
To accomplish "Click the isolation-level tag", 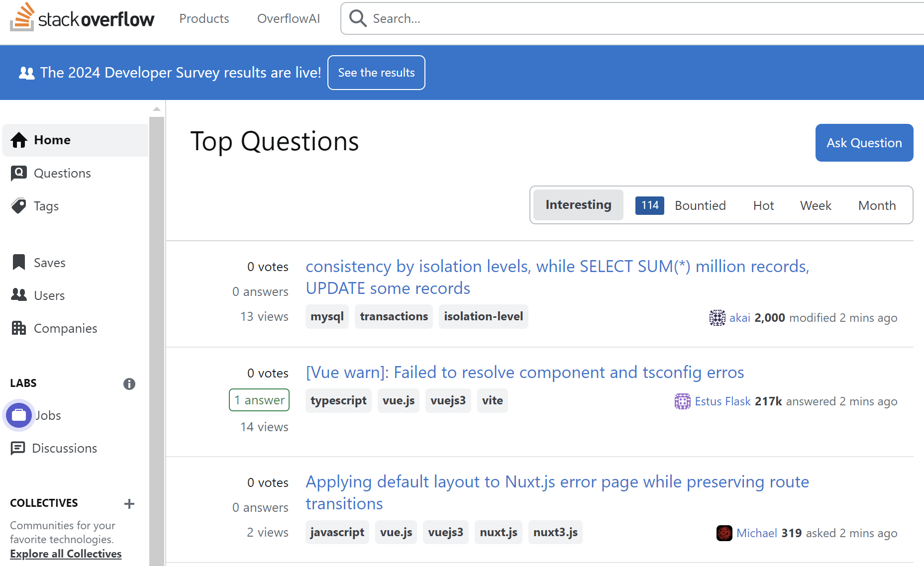I will click(483, 316).
